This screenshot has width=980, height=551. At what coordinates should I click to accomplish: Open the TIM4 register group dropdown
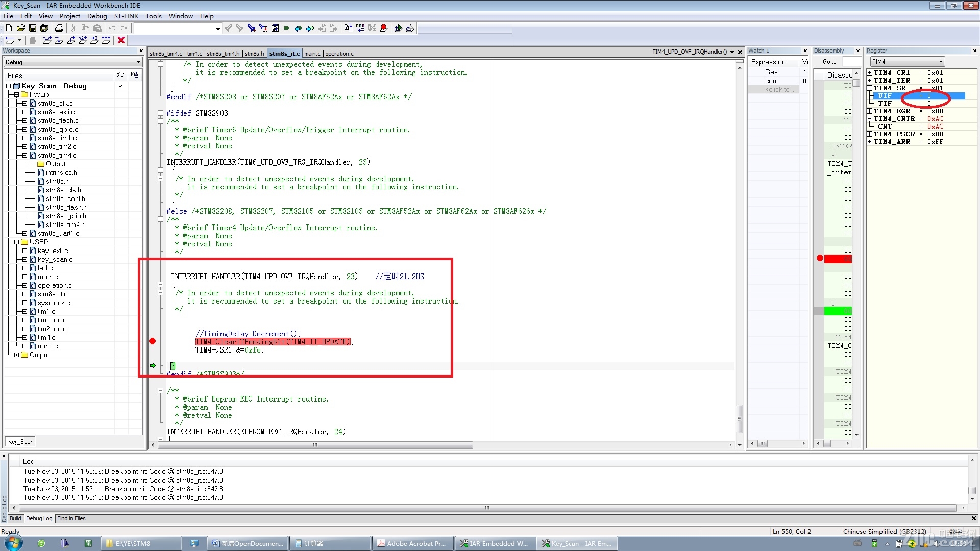907,62
